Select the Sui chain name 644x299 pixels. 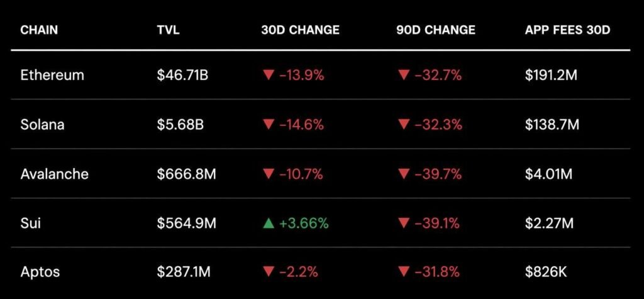pyautogui.click(x=31, y=223)
